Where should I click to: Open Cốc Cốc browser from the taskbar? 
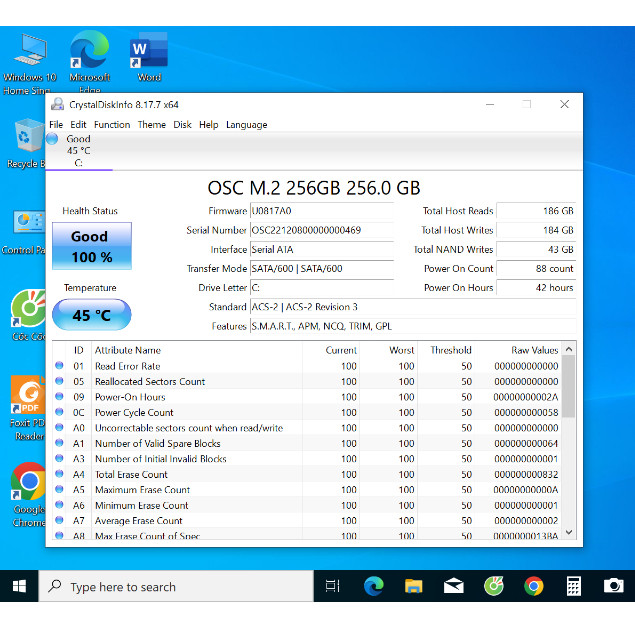point(494,586)
